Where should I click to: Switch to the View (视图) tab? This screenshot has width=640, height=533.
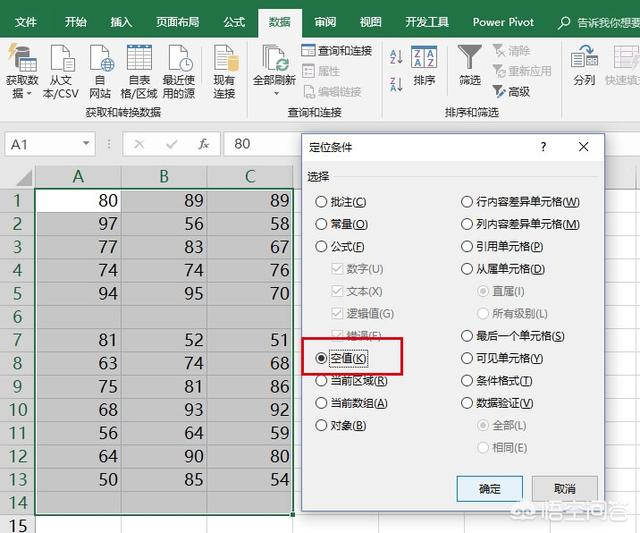[x=370, y=22]
